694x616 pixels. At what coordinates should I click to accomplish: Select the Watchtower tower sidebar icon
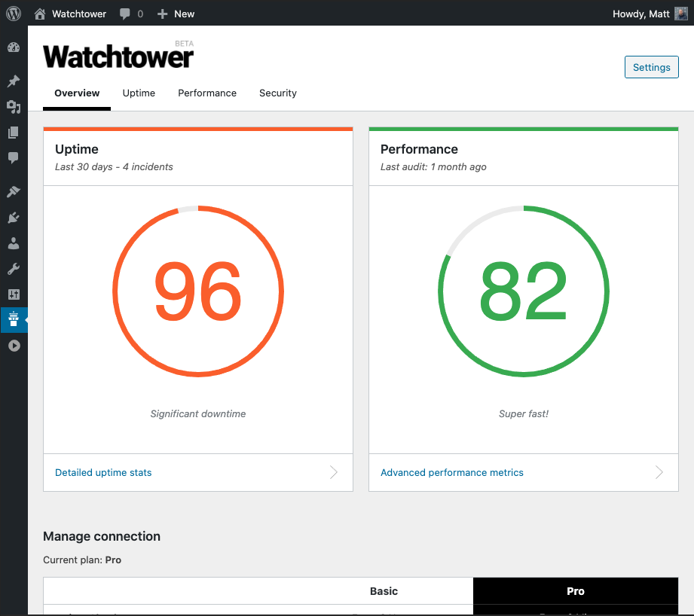coord(14,319)
